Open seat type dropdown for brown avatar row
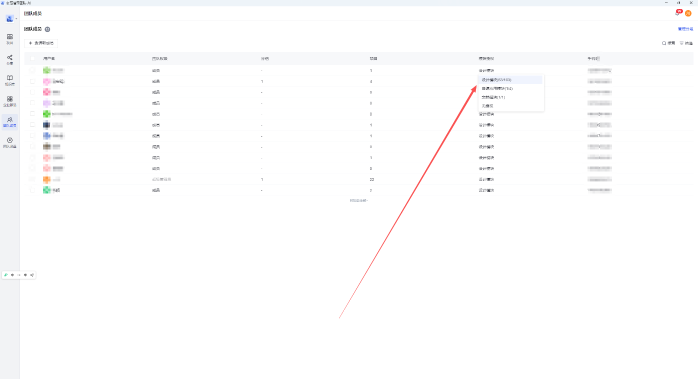This screenshot has width=698, height=379. click(486, 147)
